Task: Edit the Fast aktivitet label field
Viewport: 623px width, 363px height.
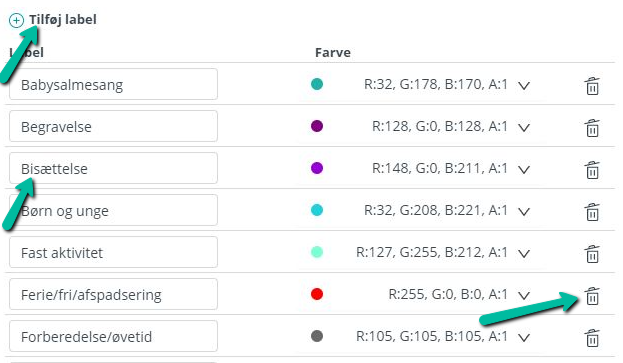Action: (113, 252)
